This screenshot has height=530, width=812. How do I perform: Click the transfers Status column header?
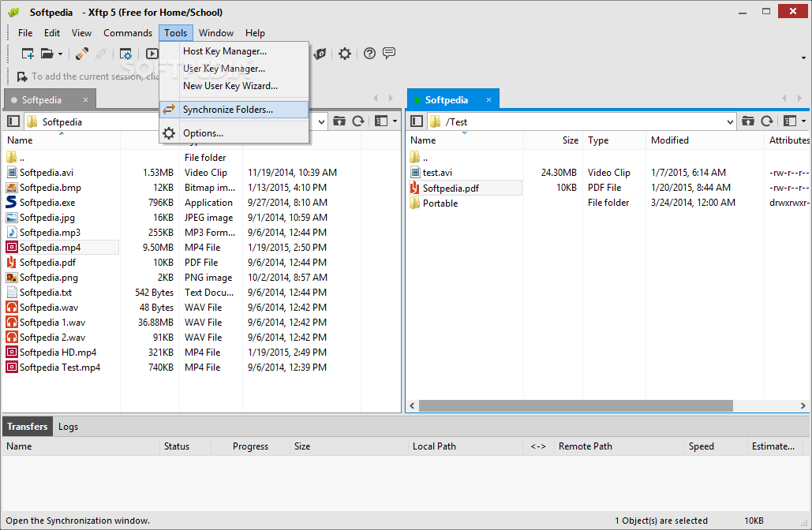(185, 446)
